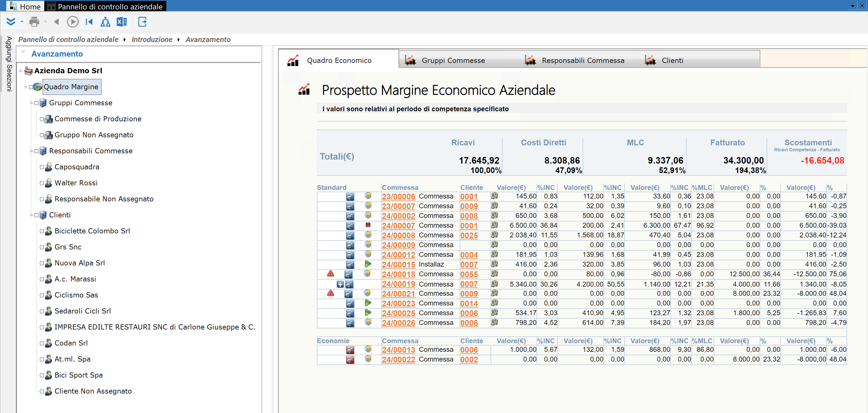Export to Excel icon
The image size is (868, 413).
122,22
